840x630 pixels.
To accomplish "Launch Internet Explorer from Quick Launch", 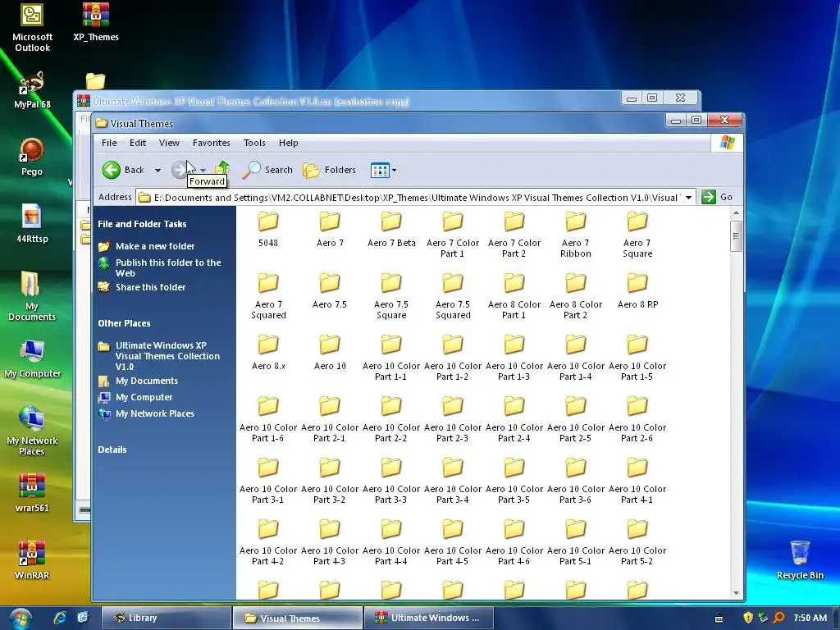I will (59, 618).
